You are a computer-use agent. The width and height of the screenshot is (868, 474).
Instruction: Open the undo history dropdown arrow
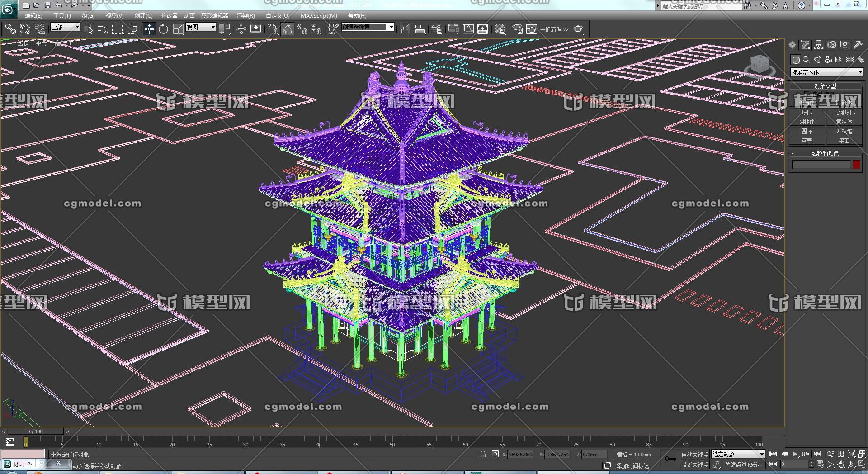pyautogui.click(x=66, y=5)
